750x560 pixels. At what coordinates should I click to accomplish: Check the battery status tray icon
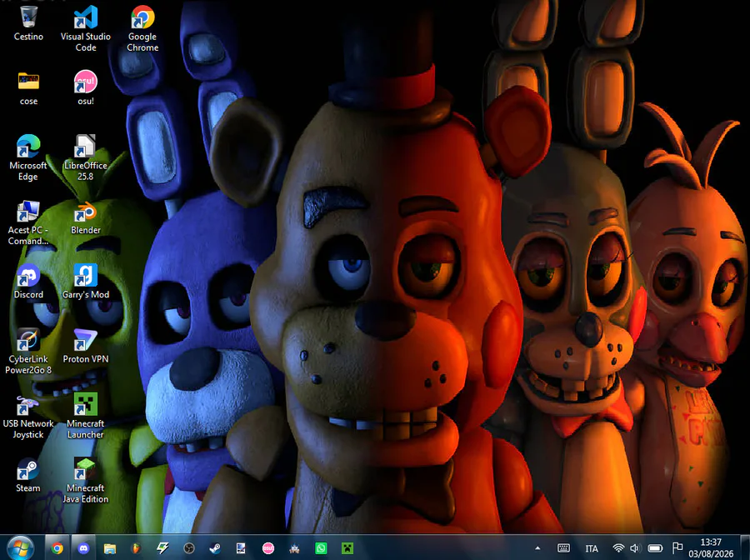click(x=655, y=548)
